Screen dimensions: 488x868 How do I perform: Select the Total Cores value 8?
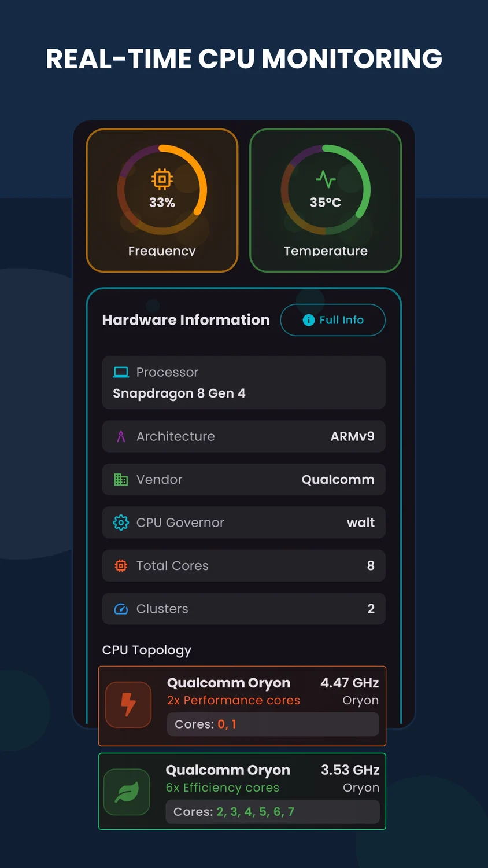click(371, 565)
